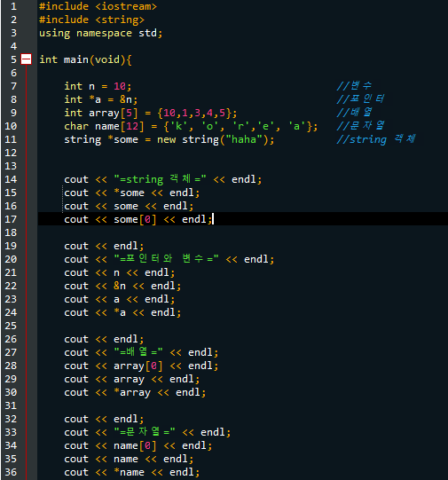
Task: Click the 'int n = 10;' statement
Action: (x=98, y=86)
